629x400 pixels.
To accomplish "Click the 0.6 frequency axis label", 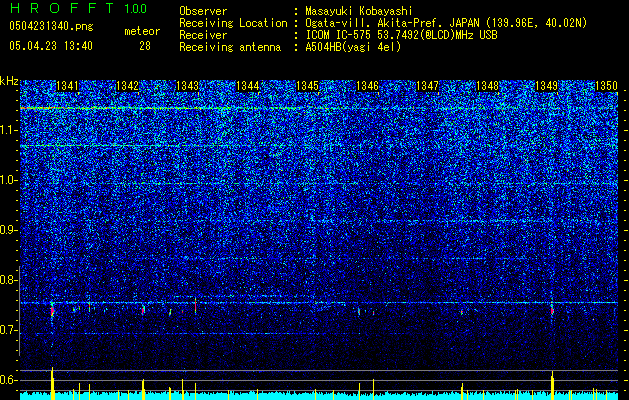I will 8,380.
